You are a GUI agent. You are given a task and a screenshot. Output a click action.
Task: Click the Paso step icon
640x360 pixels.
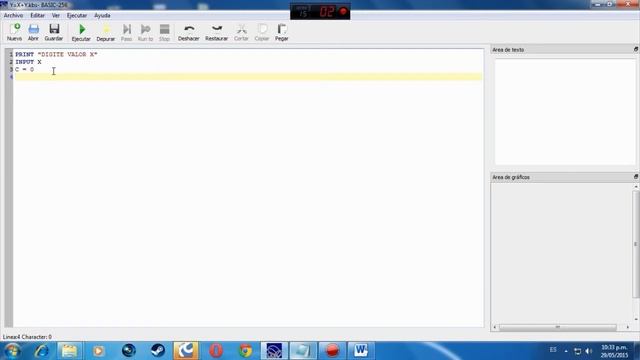(x=127, y=32)
